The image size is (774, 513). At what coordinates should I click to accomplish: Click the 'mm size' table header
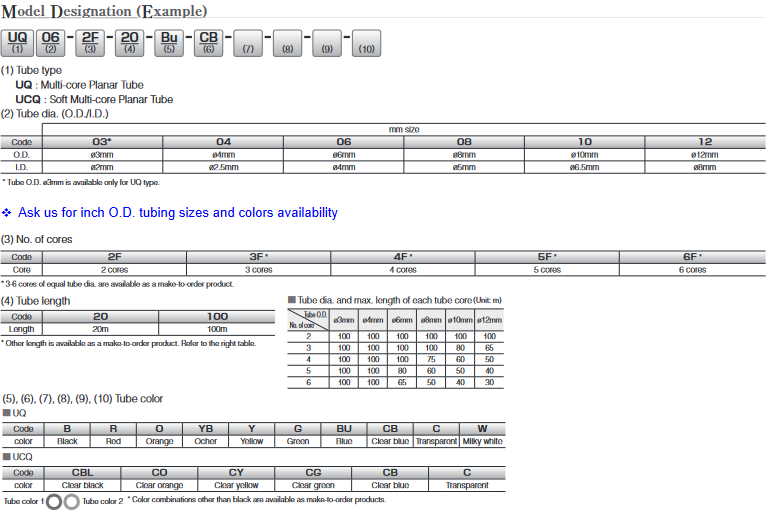[x=404, y=129]
